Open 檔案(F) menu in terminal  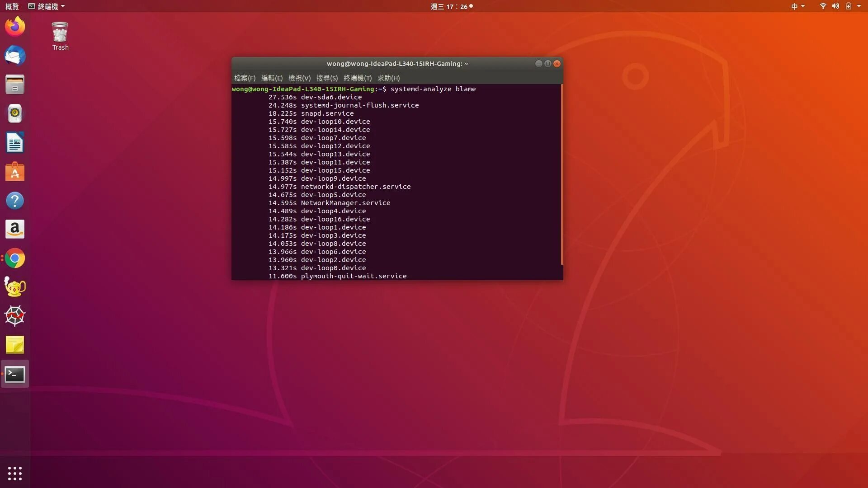point(245,78)
